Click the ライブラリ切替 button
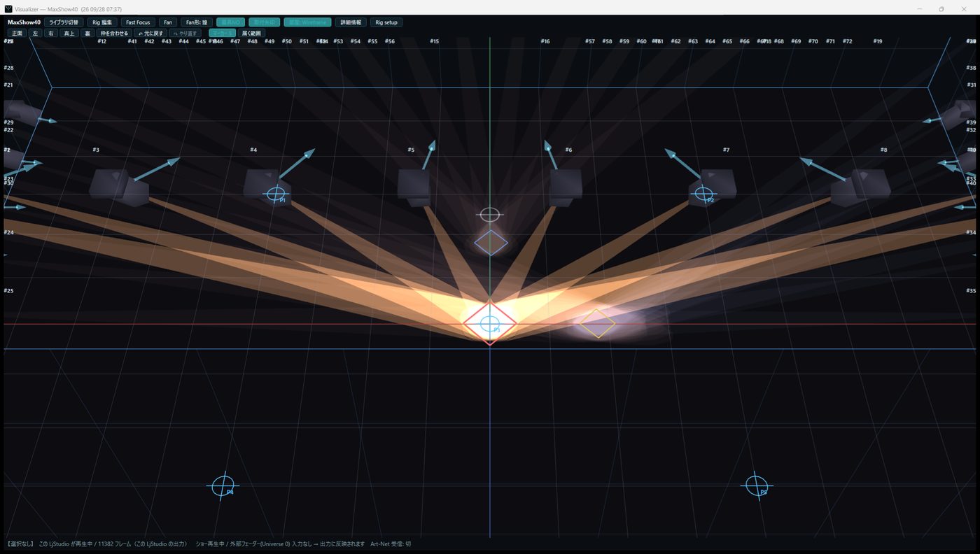 64,22
